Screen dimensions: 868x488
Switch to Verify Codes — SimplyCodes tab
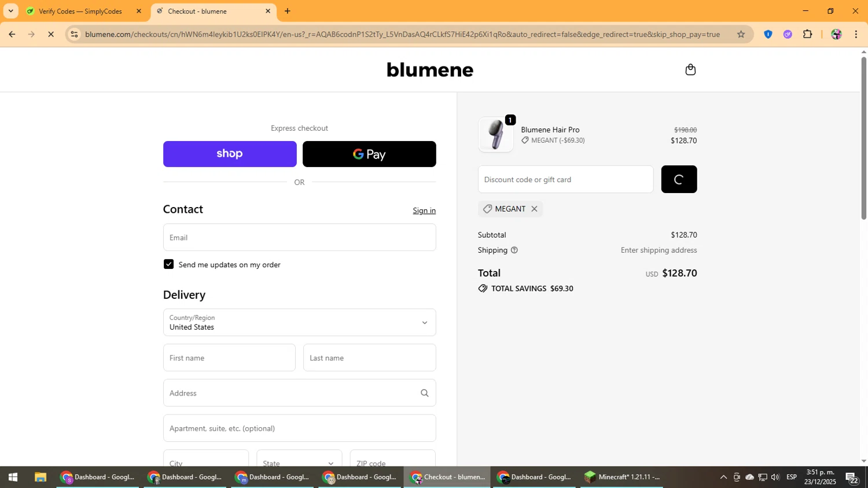coord(80,11)
